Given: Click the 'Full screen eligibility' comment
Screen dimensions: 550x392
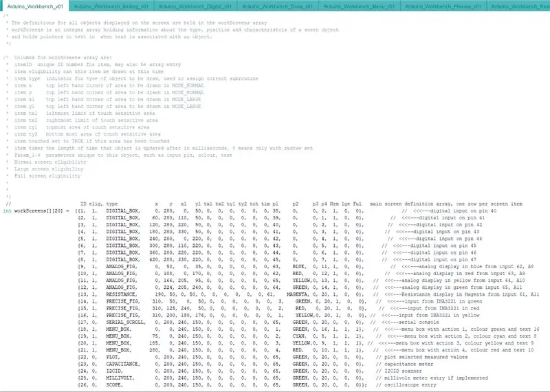Looking at the screenshot, I should click(x=47, y=176).
